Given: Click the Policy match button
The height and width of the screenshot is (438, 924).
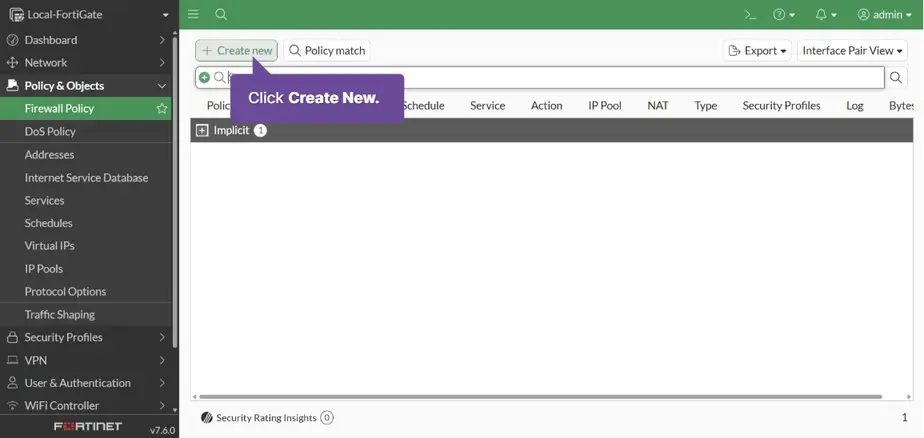Looking at the screenshot, I should tap(327, 51).
